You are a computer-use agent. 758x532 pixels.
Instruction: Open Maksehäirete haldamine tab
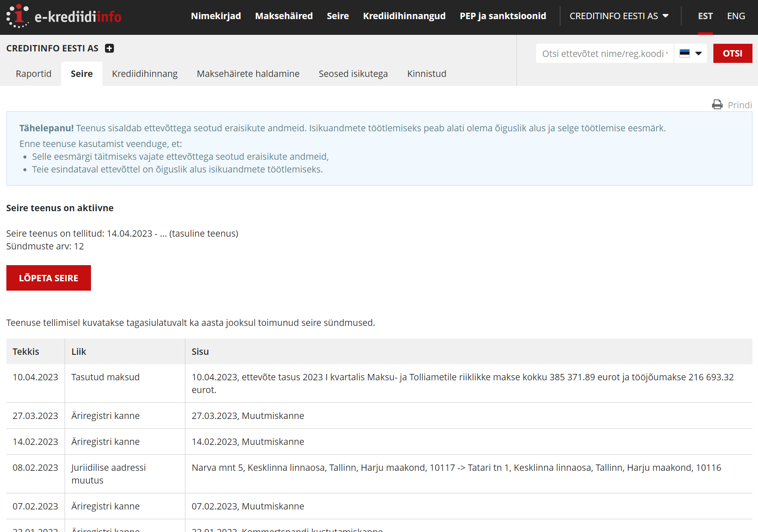pos(248,74)
